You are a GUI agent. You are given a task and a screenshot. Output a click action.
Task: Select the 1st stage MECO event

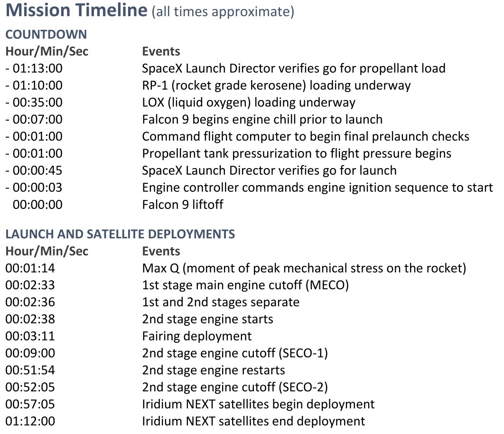tap(245, 285)
